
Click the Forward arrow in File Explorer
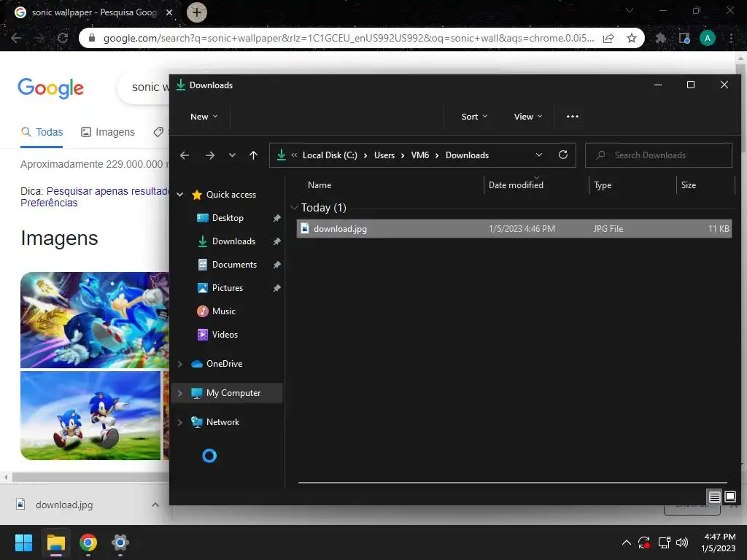pos(209,155)
